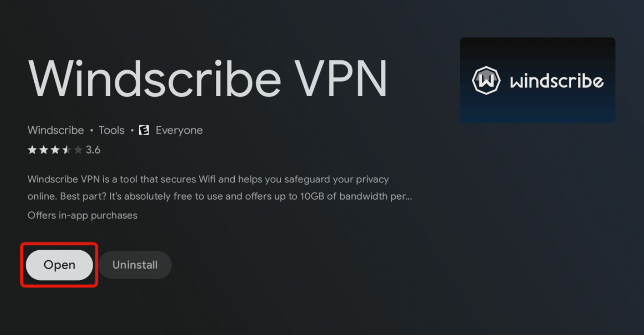Open the Windscribe app banner image
The height and width of the screenshot is (335, 644).
pos(538,80)
